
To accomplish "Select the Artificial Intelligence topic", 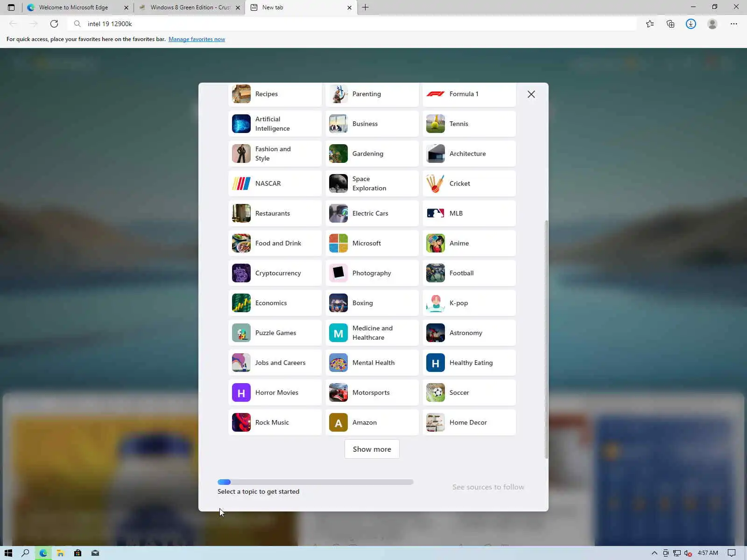I will [275, 124].
